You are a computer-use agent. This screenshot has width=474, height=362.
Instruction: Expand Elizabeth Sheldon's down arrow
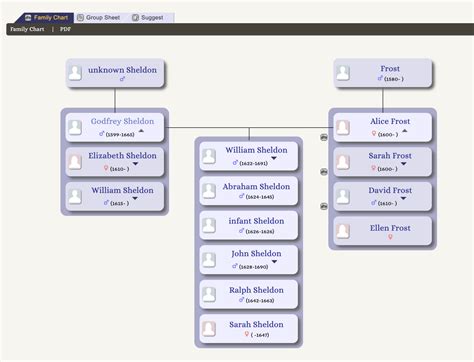click(x=135, y=164)
